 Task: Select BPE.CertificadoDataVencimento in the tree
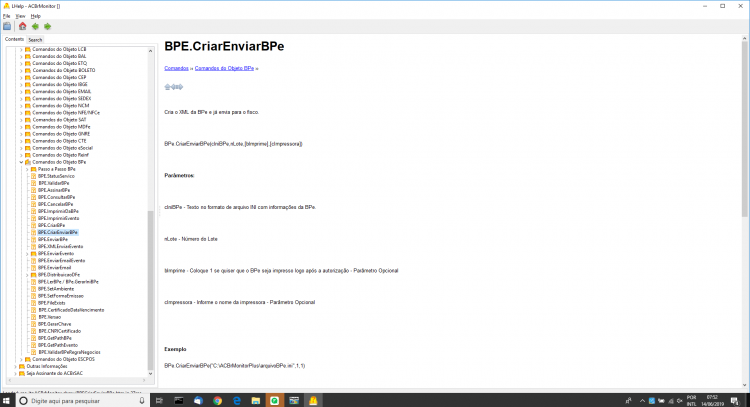[x=71, y=310]
